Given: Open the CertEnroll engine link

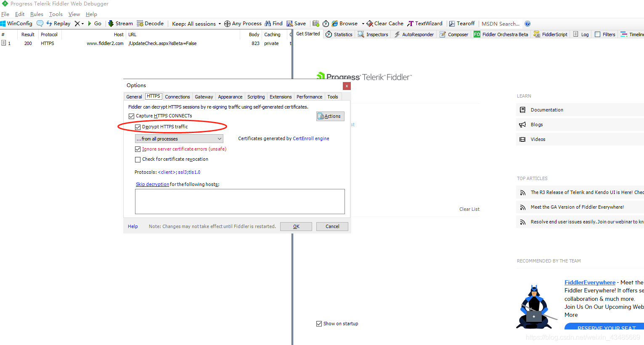Looking at the screenshot, I should (311, 138).
